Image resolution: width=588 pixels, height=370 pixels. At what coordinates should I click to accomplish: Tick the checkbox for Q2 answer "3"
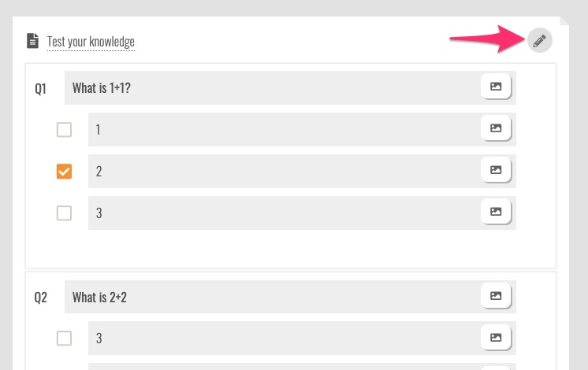[65, 339]
